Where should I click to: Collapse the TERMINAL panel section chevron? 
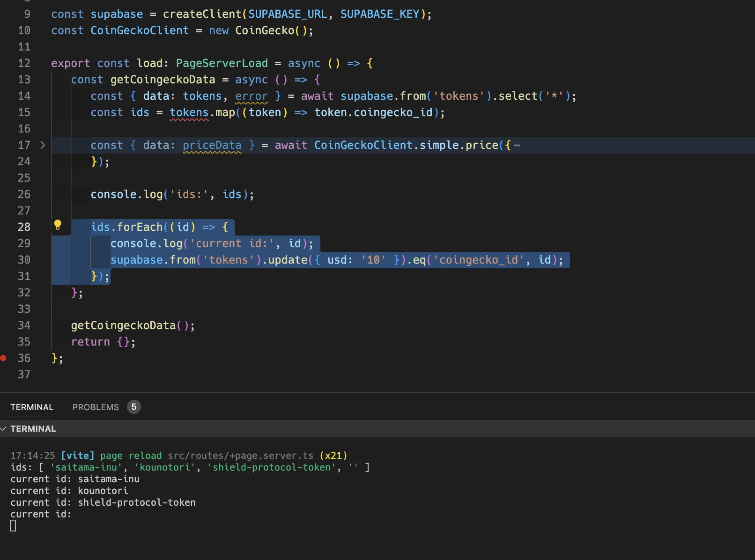[4, 428]
